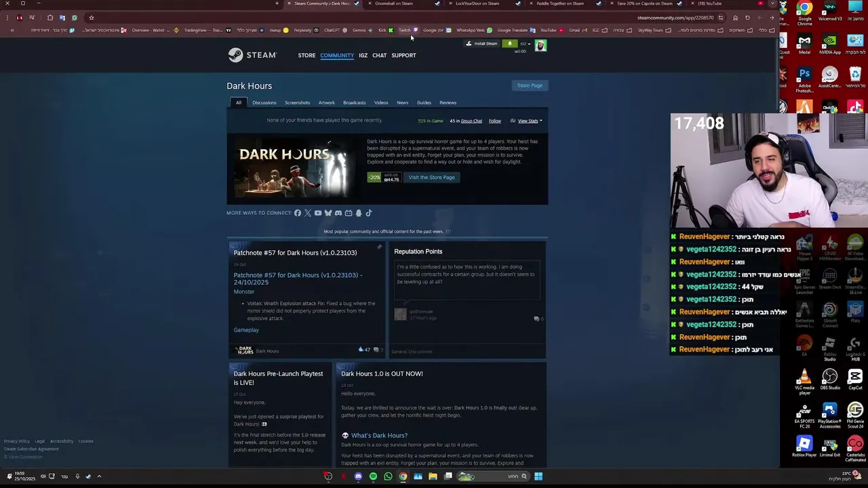Select the All tab
Image resolution: width=868 pixels, height=488 pixels.
[239, 102]
